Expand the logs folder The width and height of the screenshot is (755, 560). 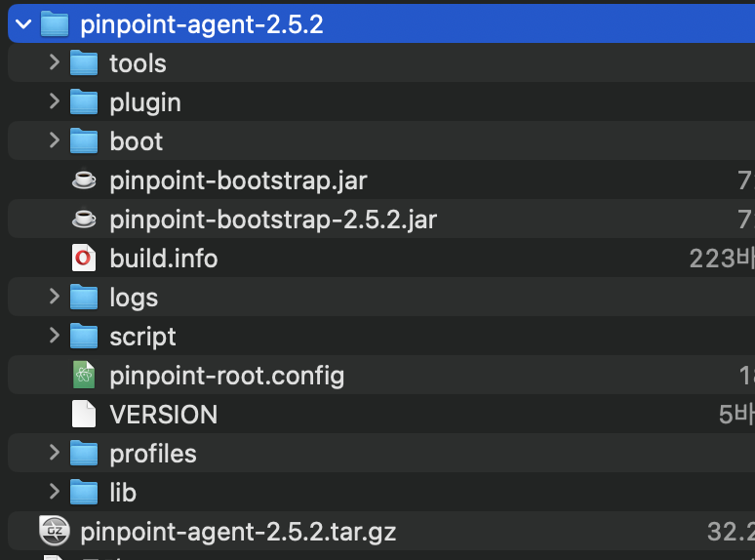click(x=55, y=297)
